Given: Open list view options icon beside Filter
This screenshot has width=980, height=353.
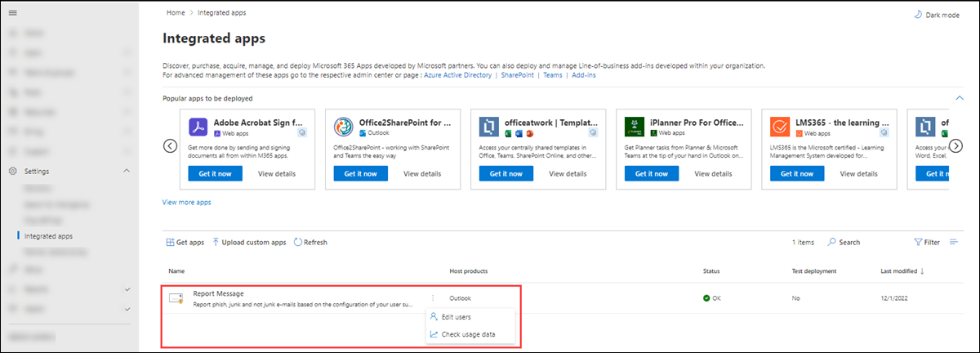Looking at the screenshot, I should 953,243.
